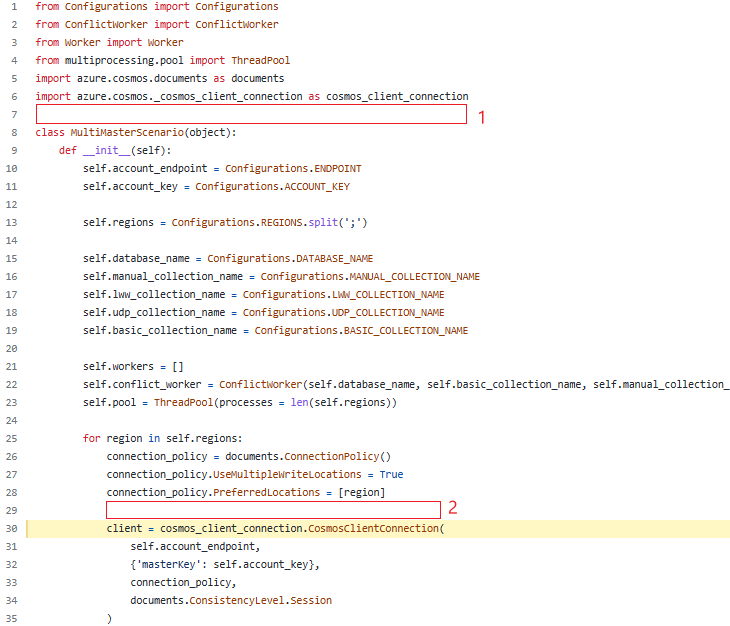
Task: Click 'self.regions' assignment on line 13
Action: click(118, 222)
